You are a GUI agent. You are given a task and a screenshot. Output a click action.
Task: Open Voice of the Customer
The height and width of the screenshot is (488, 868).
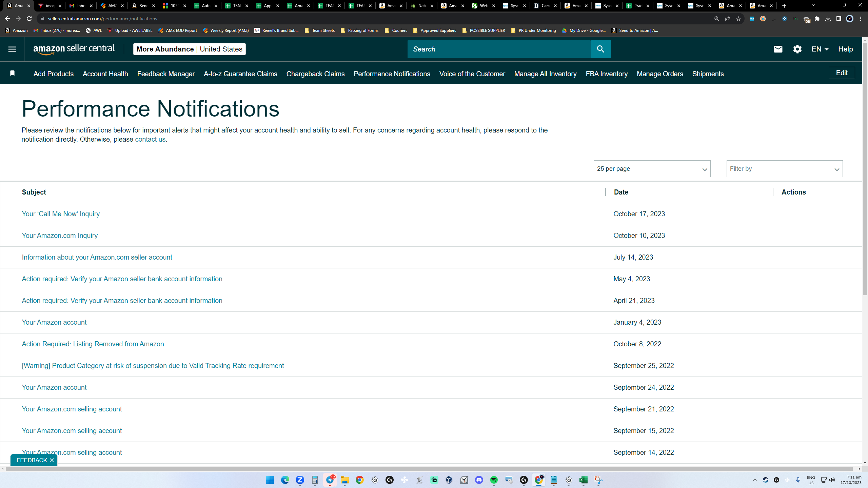(472, 74)
